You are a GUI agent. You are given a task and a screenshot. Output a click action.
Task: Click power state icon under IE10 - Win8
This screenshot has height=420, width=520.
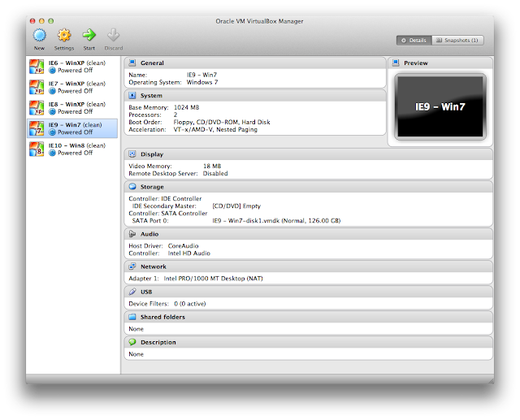tap(52, 153)
